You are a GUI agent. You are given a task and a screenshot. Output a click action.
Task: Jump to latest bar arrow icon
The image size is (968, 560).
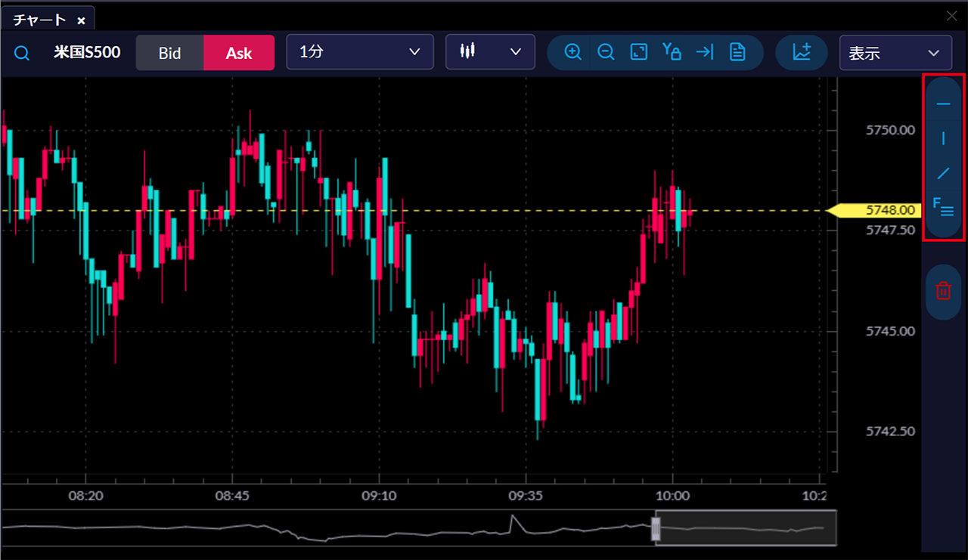coord(705,52)
